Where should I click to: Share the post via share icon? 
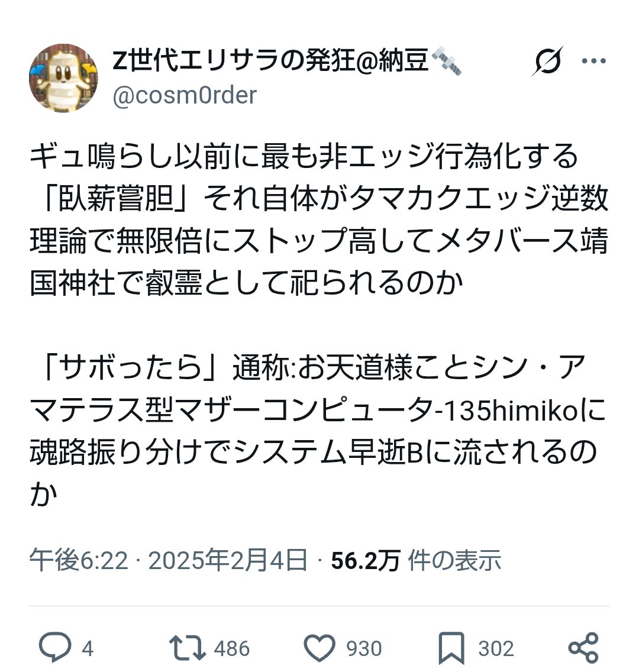pyautogui.click(x=583, y=648)
